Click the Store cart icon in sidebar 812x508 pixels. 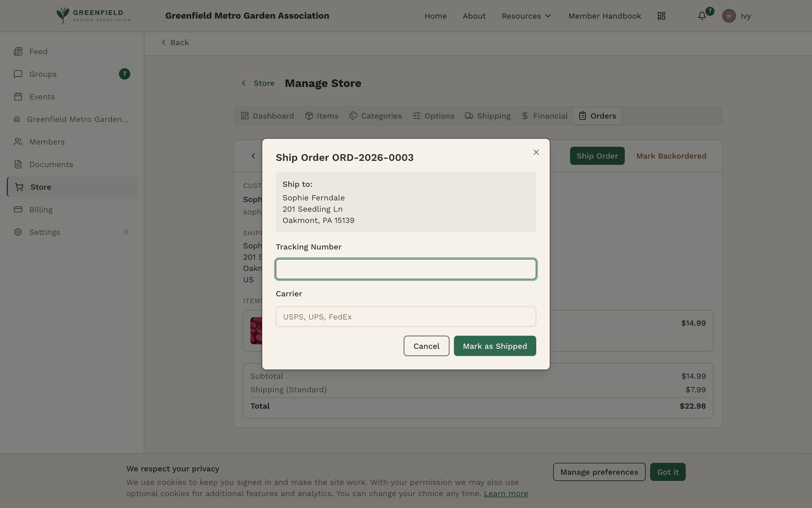pyautogui.click(x=19, y=187)
